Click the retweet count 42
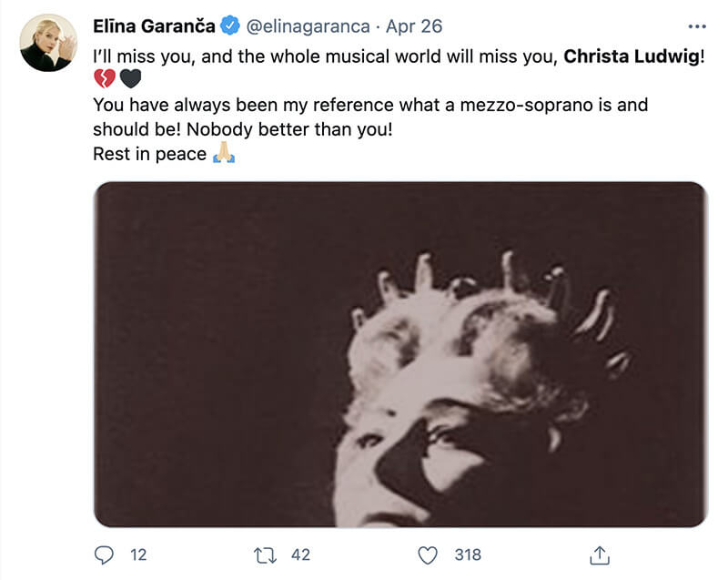728x580 pixels. click(x=300, y=554)
